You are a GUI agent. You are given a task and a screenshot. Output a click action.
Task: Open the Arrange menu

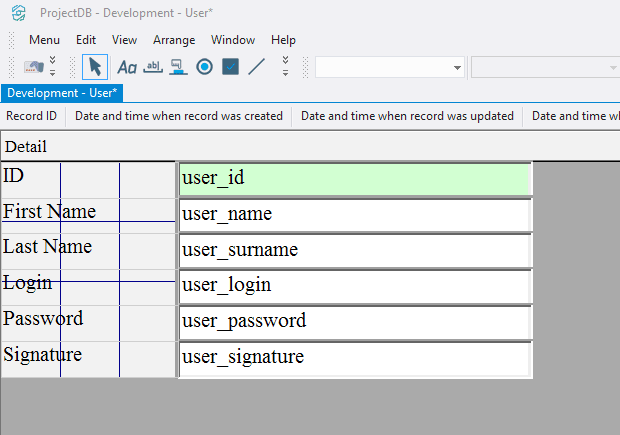[174, 40]
